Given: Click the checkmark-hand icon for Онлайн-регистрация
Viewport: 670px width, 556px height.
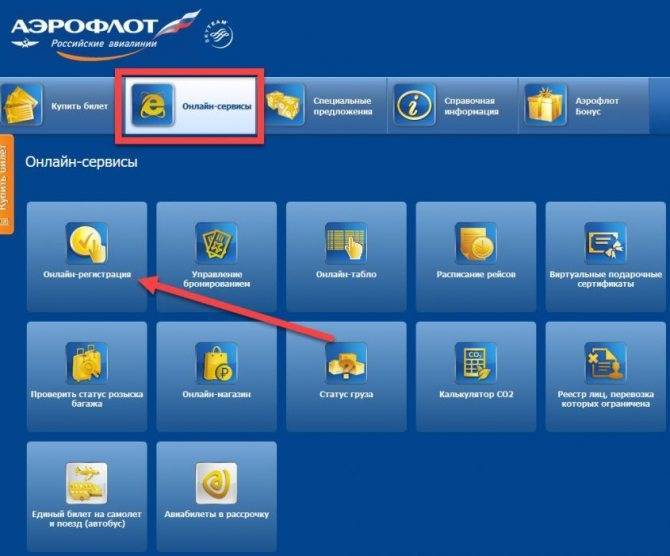Looking at the screenshot, I should [87, 243].
